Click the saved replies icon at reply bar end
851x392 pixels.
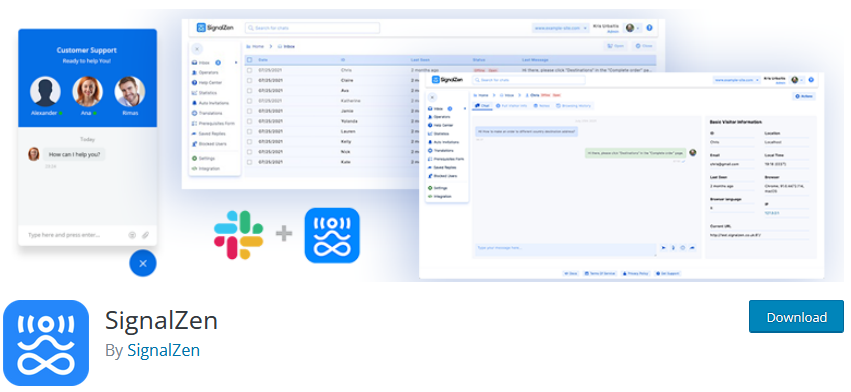(693, 248)
